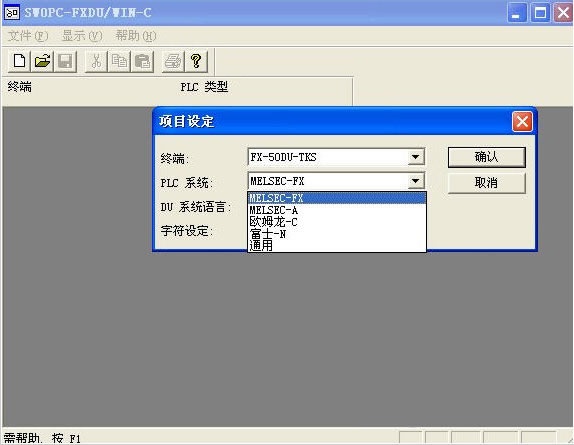Click the status bar help text
Screen dimensions: 574x445
pos(42,438)
